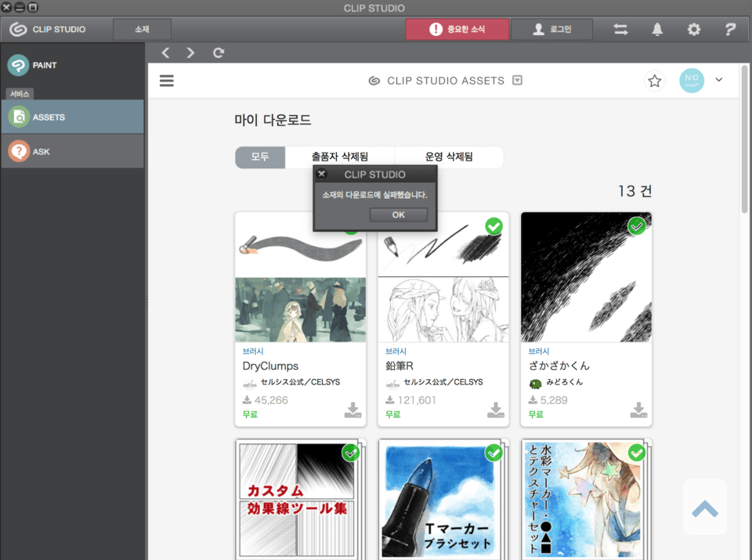Toggle the Tマーカーブラシセット checkmark
This screenshot has width=752, height=560.
pyautogui.click(x=493, y=453)
